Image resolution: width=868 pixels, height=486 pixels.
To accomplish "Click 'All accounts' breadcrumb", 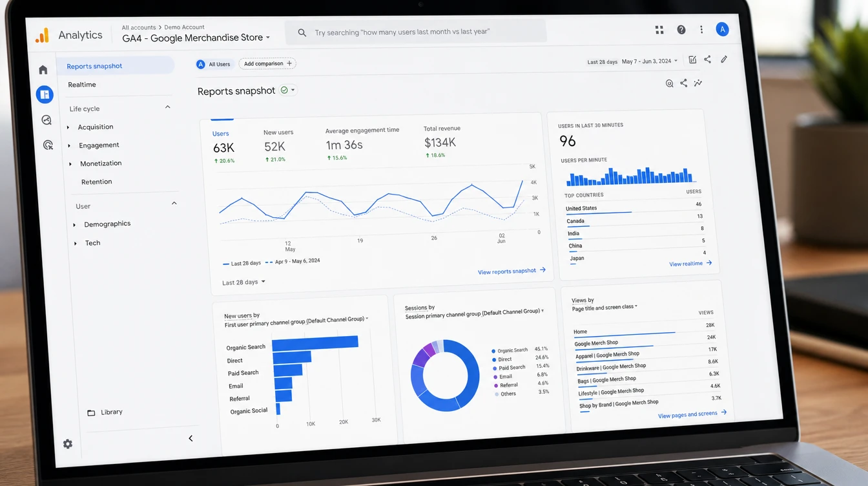I will tap(139, 28).
